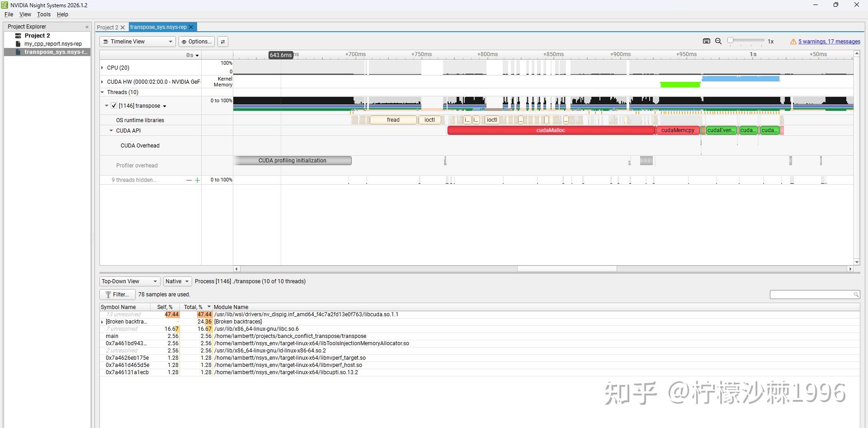This screenshot has height=428, width=868.
Task: Click the red minus hidden threads icon
Action: click(189, 180)
